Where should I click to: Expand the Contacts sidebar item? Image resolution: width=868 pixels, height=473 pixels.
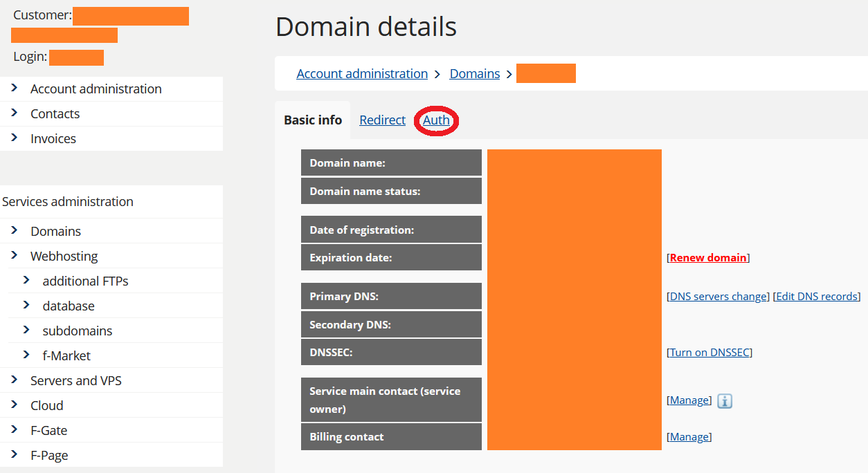point(55,114)
